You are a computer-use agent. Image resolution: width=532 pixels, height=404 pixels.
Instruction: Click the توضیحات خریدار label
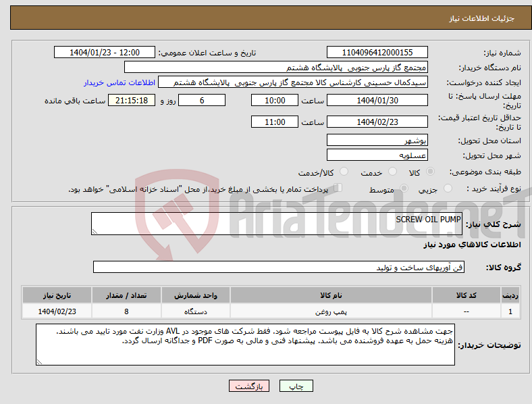489,345
